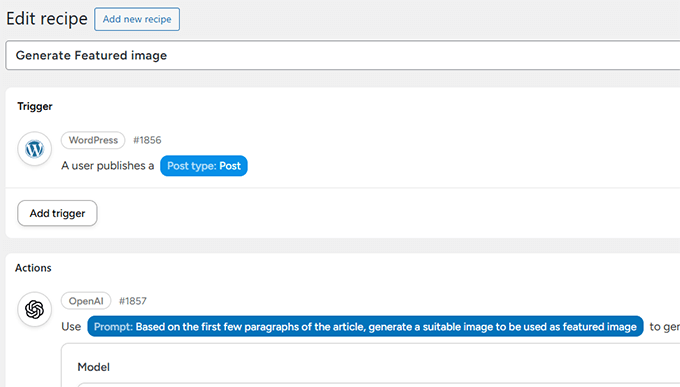
Task: Click the OpenAI integration badge
Action: [x=86, y=301]
